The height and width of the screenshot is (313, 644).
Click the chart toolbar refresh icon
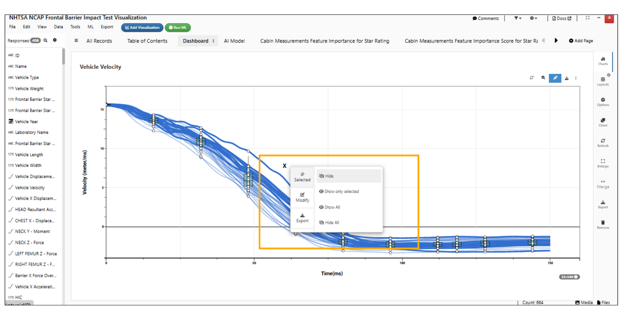tap(531, 78)
